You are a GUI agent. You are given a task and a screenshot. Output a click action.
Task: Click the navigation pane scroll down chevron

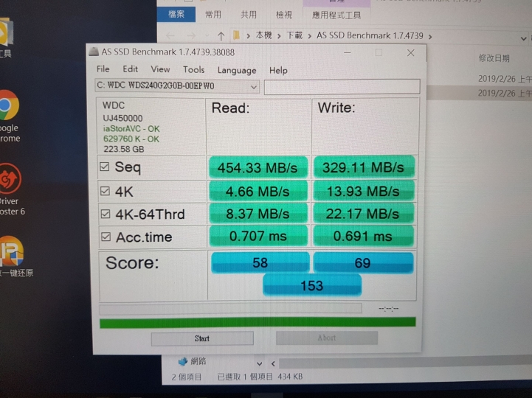259,364
